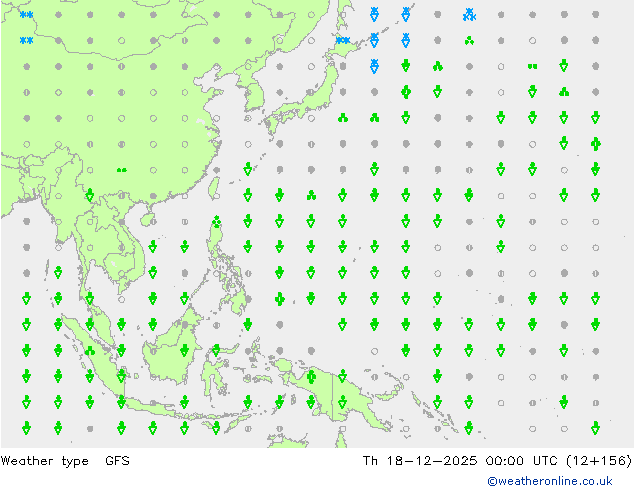Click the green double-square symbol in northeast Pacific
Image resolution: width=634 pixels, height=490 pixels.
533,66
